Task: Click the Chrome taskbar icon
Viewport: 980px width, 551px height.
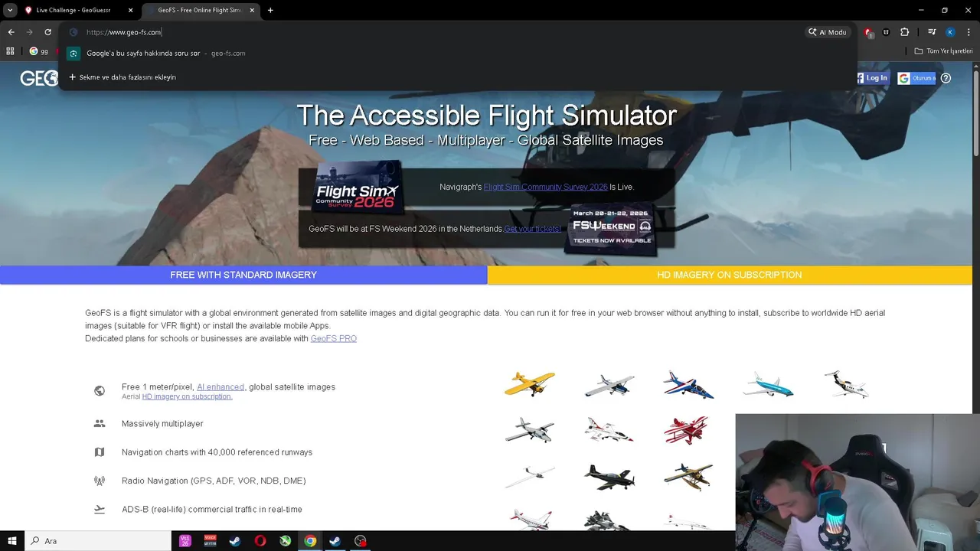Action: pyautogui.click(x=310, y=541)
